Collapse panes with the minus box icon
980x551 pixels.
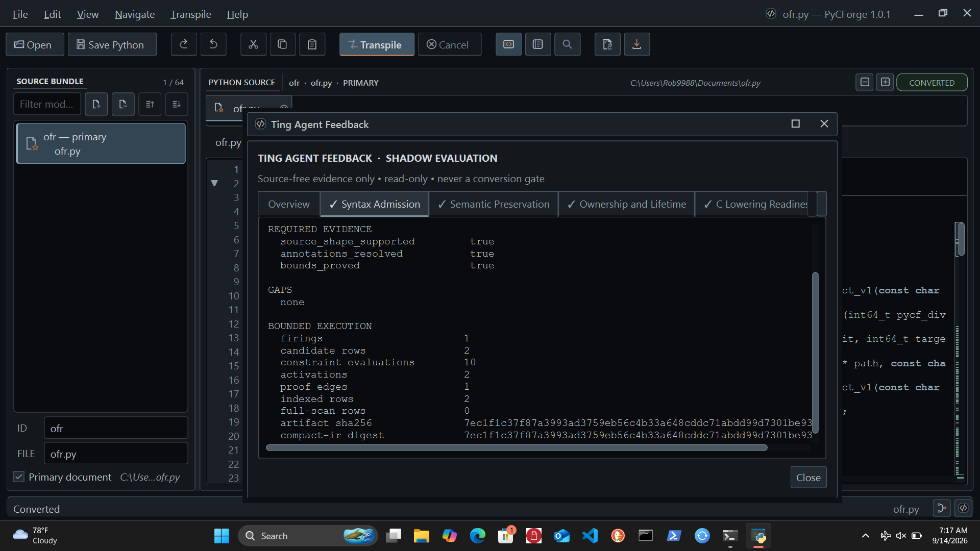(865, 82)
